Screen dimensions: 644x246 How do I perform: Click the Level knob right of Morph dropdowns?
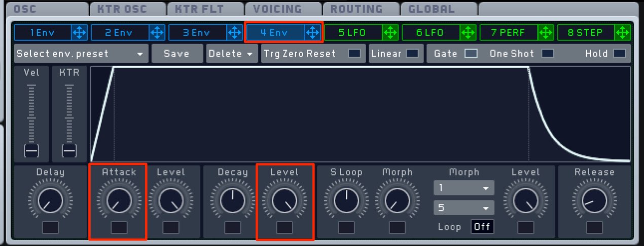click(x=525, y=200)
